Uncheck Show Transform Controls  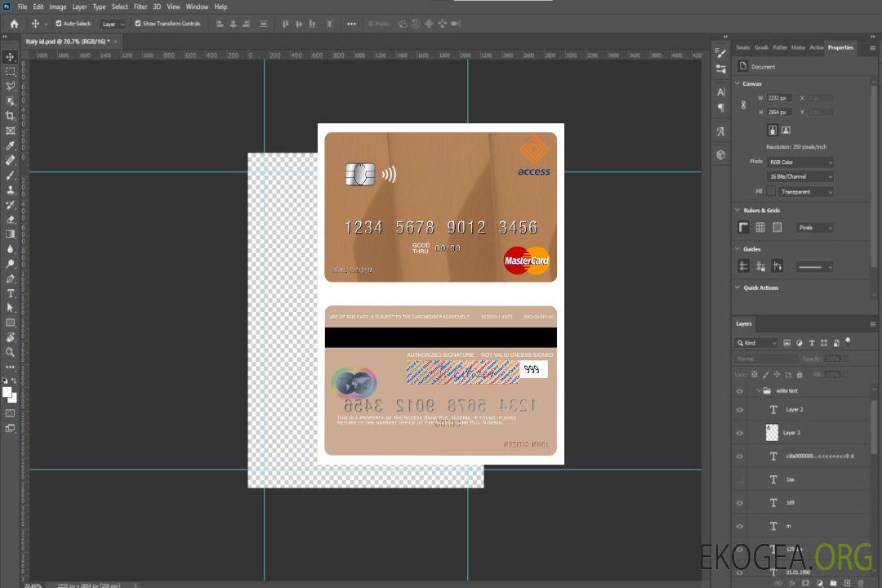click(138, 24)
